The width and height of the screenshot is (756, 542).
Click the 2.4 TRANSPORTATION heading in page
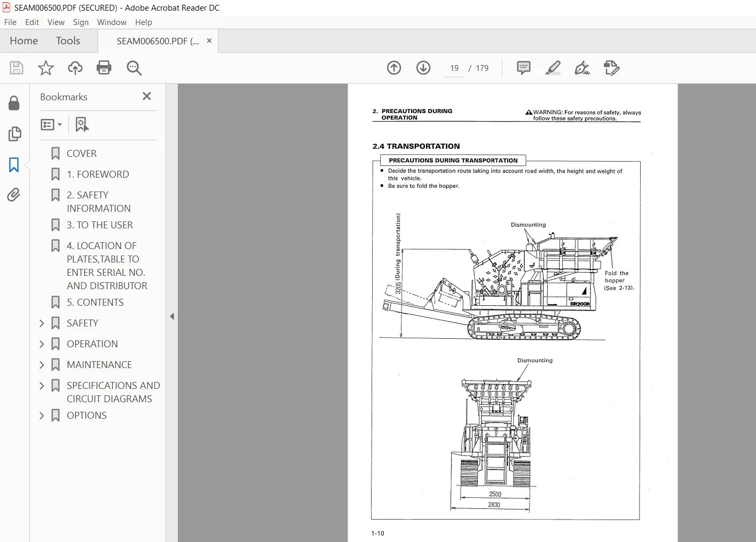click(x=416, y=146)
